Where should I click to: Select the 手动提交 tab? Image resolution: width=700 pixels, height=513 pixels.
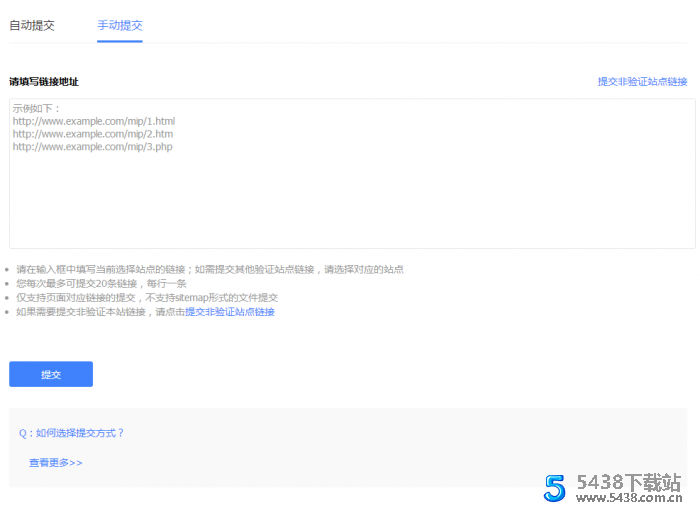click(x=120, y=25)
